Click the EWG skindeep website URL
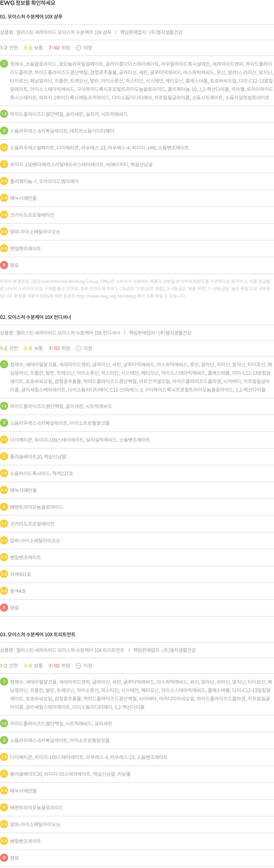Viewport: 274px width, 868px height. point(106,296)
